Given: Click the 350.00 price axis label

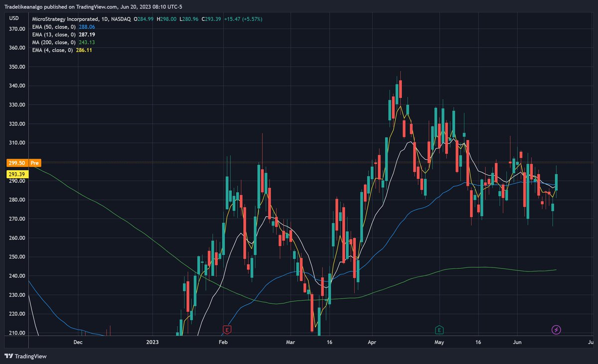Looking at the screenshot, I should 17,67.
